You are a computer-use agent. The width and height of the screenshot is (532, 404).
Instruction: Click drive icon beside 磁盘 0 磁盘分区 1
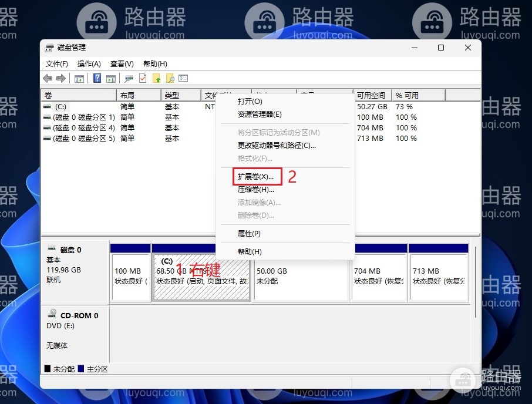pyautogui.click(x=47, y=117)
